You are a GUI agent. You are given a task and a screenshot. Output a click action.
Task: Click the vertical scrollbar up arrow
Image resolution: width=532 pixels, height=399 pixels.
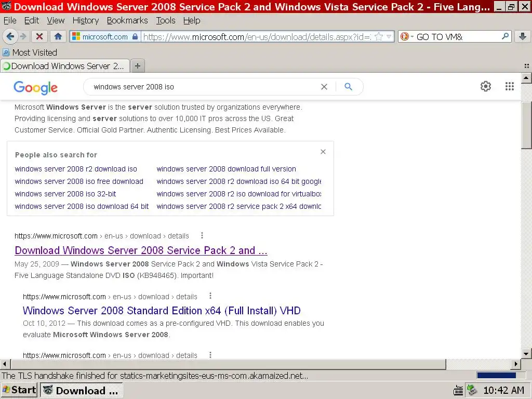tap(526, 78)
